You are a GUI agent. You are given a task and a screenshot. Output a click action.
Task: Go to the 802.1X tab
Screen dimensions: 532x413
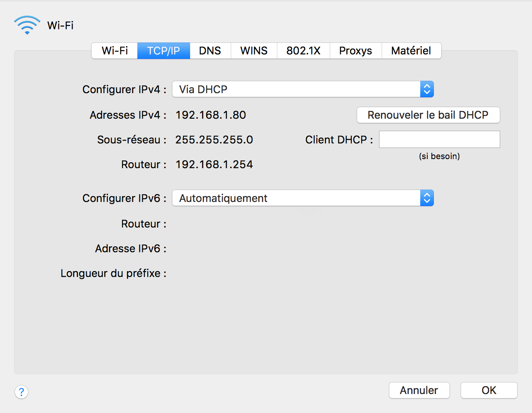(x=303, y=51)
